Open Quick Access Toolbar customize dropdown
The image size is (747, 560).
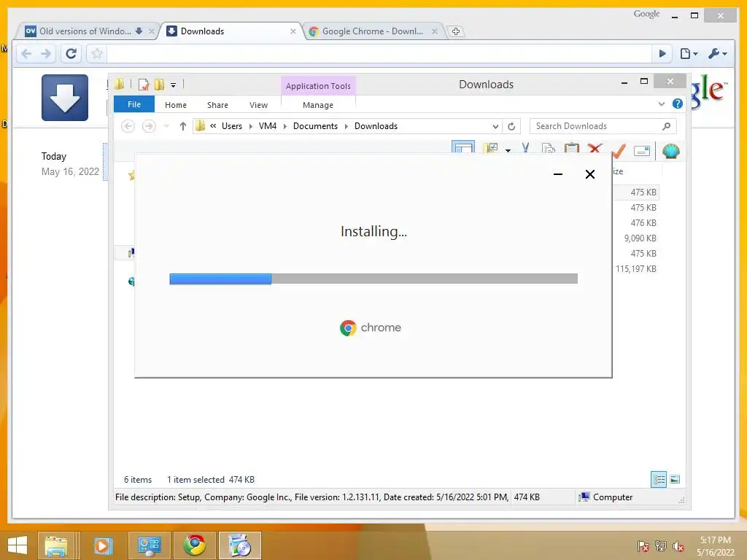pos(174,85)
